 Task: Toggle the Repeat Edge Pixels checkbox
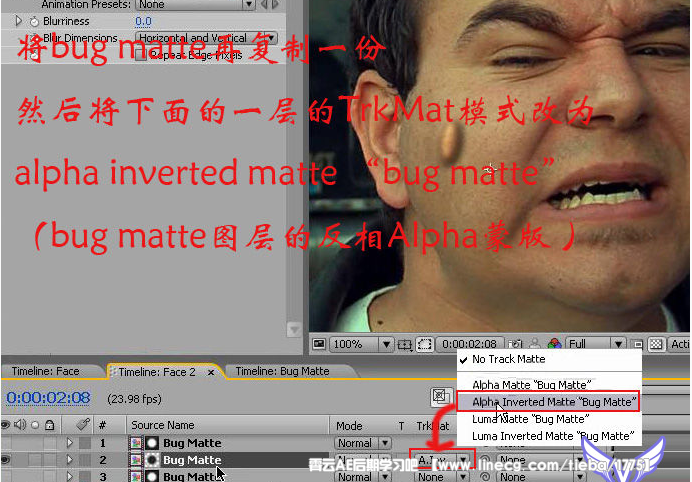pos(140,55)
